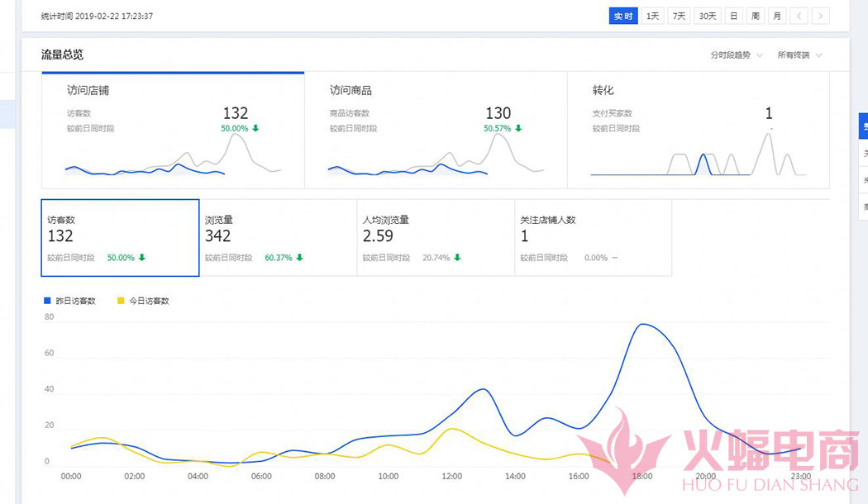
Task: Click the next period arrow button
Action: (820, 16)
